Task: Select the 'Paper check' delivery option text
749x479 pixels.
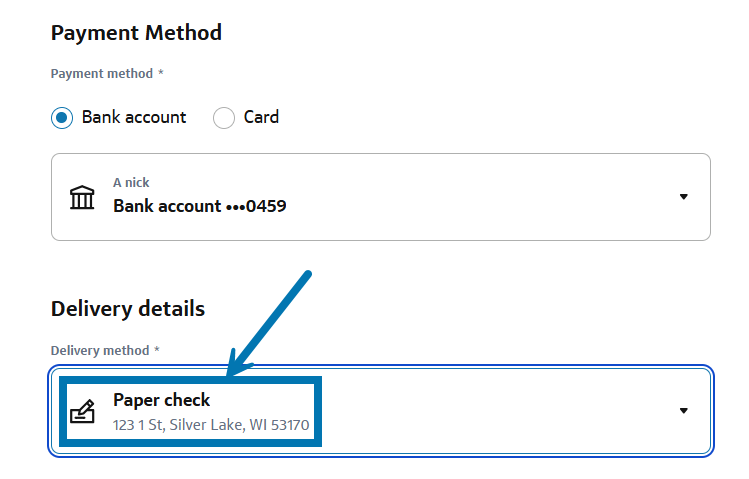Action: 161,400
